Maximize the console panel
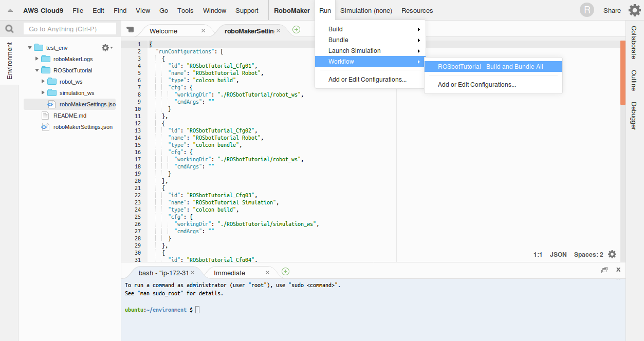The width and height of the screenshot is (644, 341). [604, 270]
